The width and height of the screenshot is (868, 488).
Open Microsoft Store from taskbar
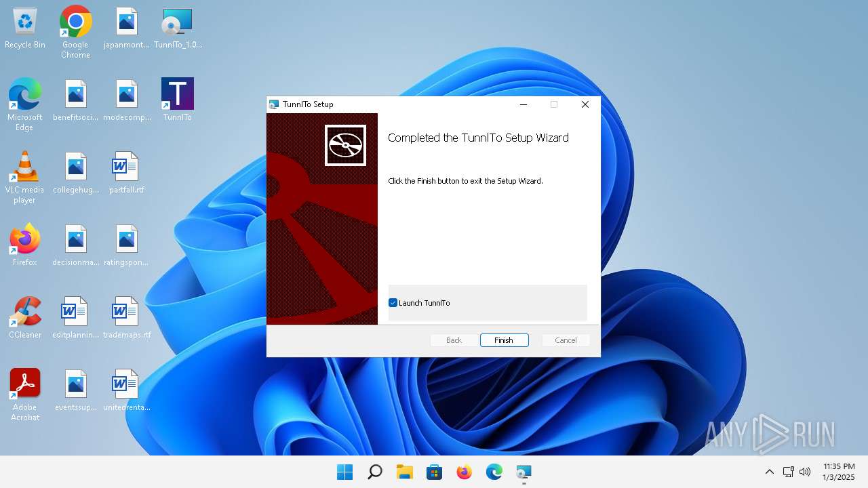pos(434,472)
